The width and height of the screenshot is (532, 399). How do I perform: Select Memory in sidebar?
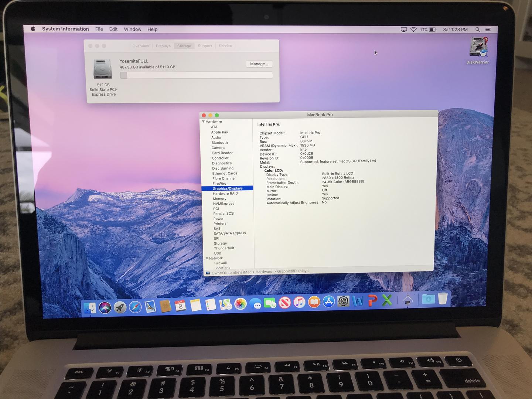(219, 199)
